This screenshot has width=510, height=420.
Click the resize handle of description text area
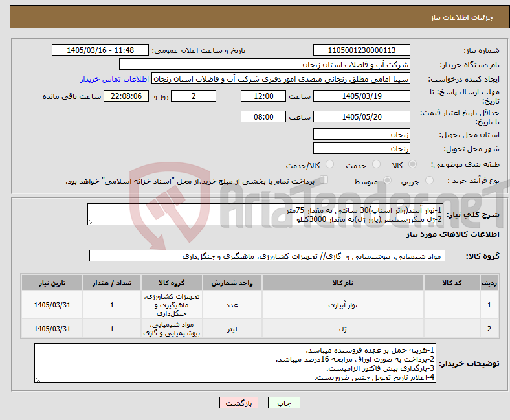[91, 222]
